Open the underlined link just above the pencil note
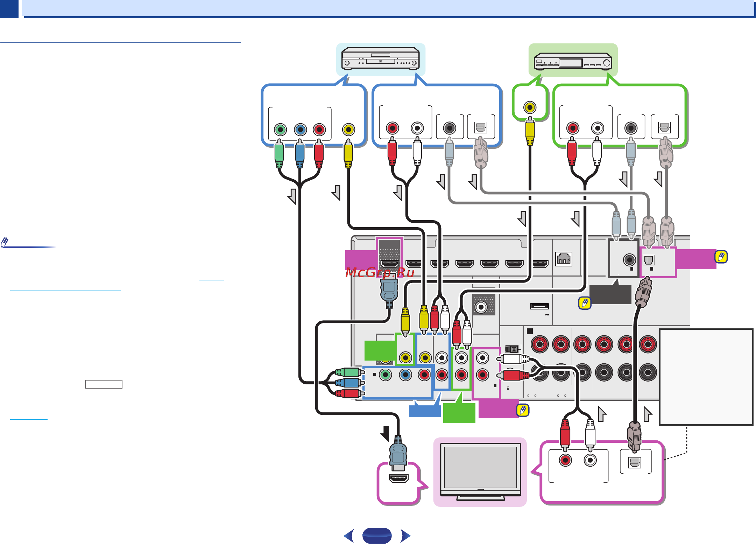 (x=78, y=231)
